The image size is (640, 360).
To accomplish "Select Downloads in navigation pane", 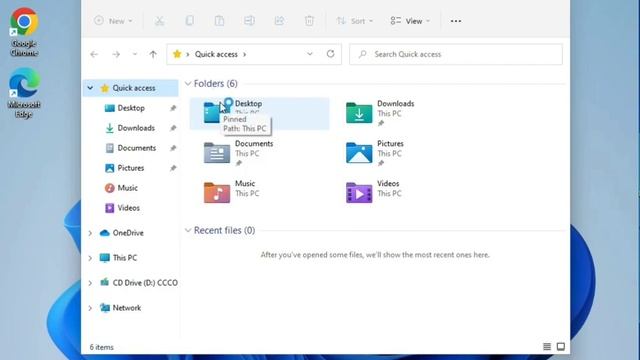I will pos(136,128).
